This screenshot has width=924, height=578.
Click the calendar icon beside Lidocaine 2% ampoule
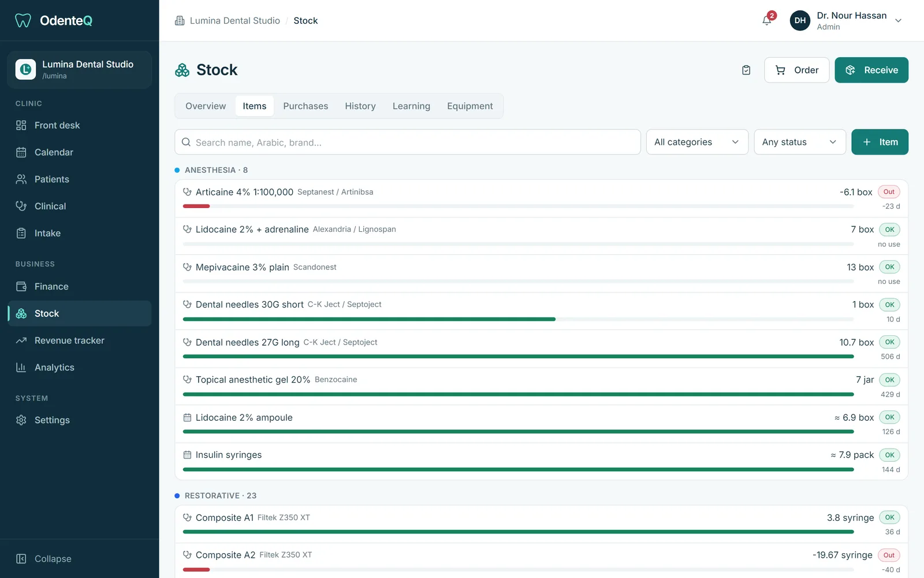click(187, 417)
